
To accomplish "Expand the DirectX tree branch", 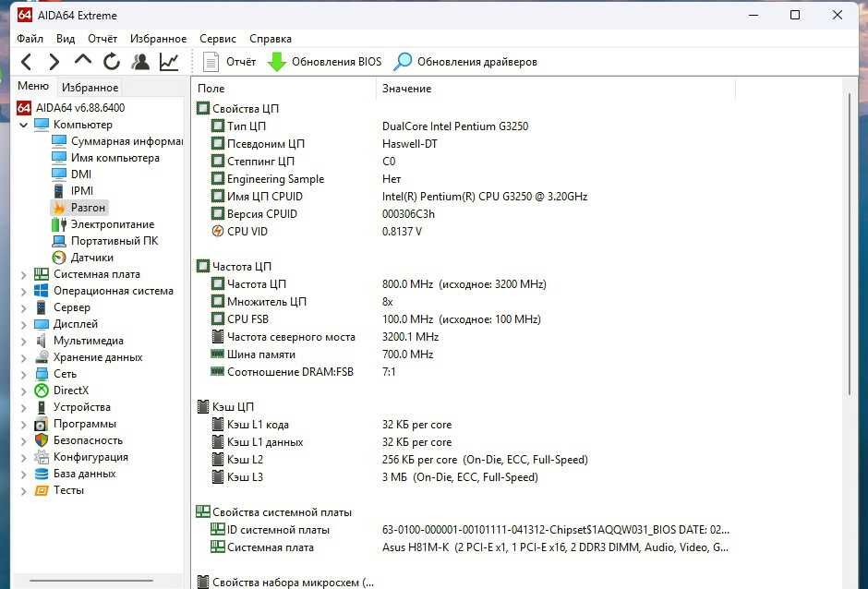I will [23, 391].
